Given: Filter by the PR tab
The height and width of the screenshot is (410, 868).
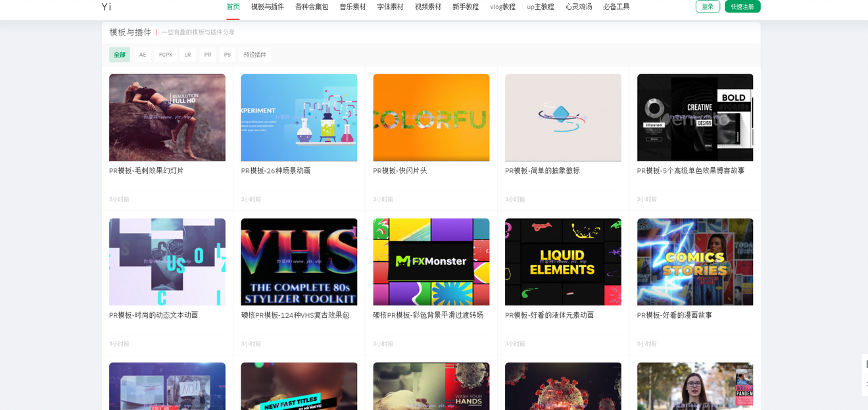Looking at the screenshot, I should point(208,55).
